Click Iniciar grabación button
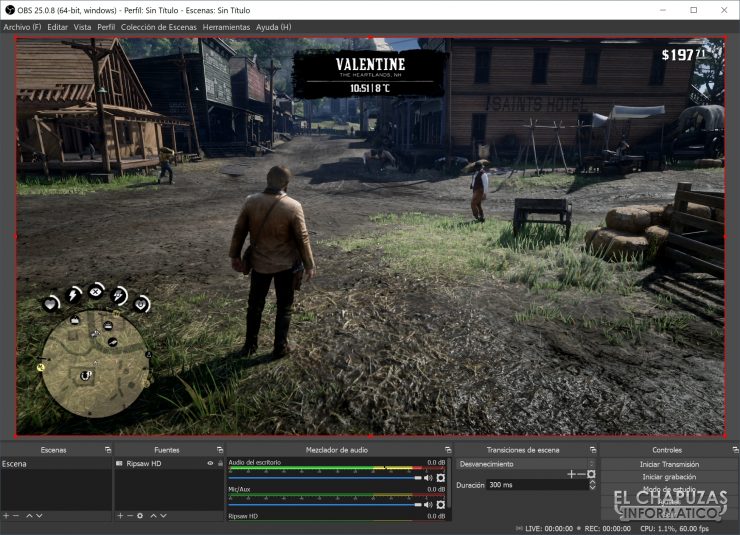Screen dimensions: 740x535 tap(669, 477)
